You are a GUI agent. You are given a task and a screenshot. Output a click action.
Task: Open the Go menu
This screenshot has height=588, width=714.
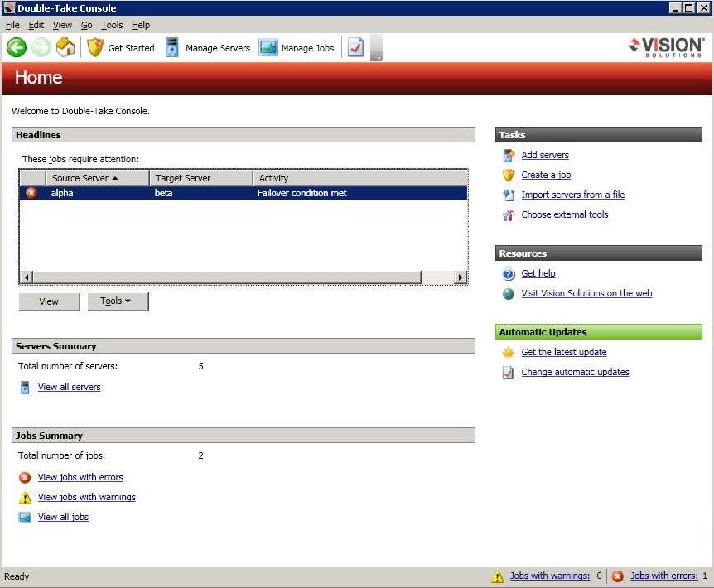coord(87,25)
